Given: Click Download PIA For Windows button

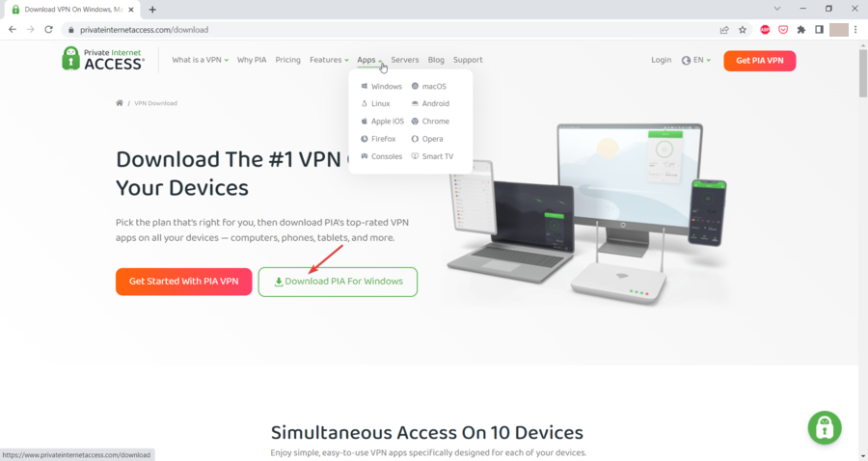Looking at the screenshot, I should 338,282.
